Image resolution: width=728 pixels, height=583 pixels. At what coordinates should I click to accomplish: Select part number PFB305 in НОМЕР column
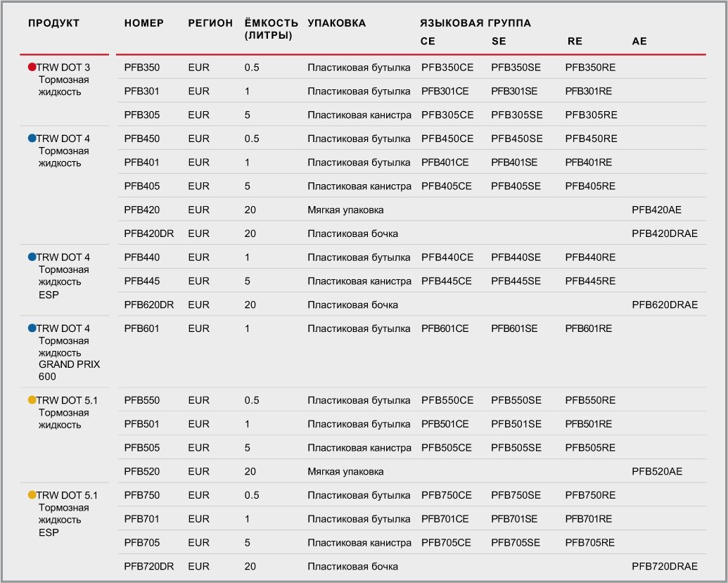(141, 115)
